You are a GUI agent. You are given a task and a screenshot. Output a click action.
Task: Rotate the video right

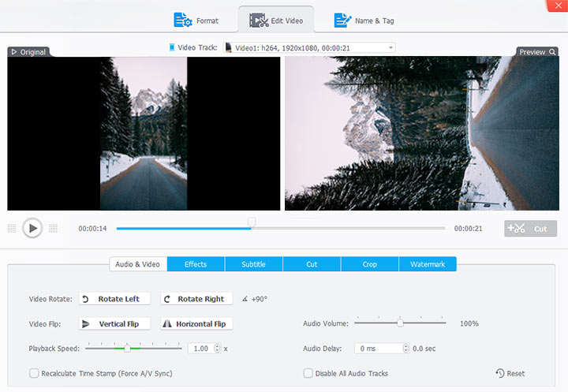(196, 299)
